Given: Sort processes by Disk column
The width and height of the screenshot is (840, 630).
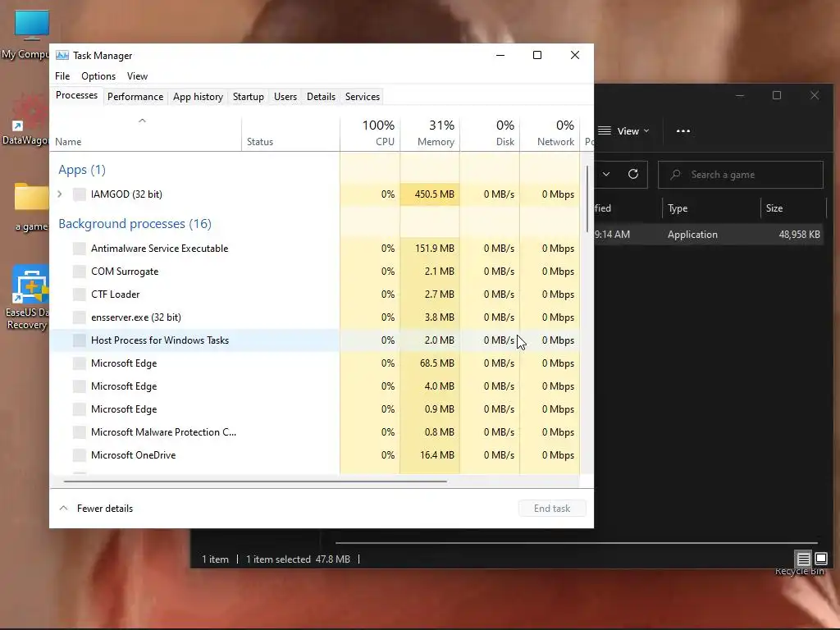Looking at the screenshot, I should click(x=490, y=133).
